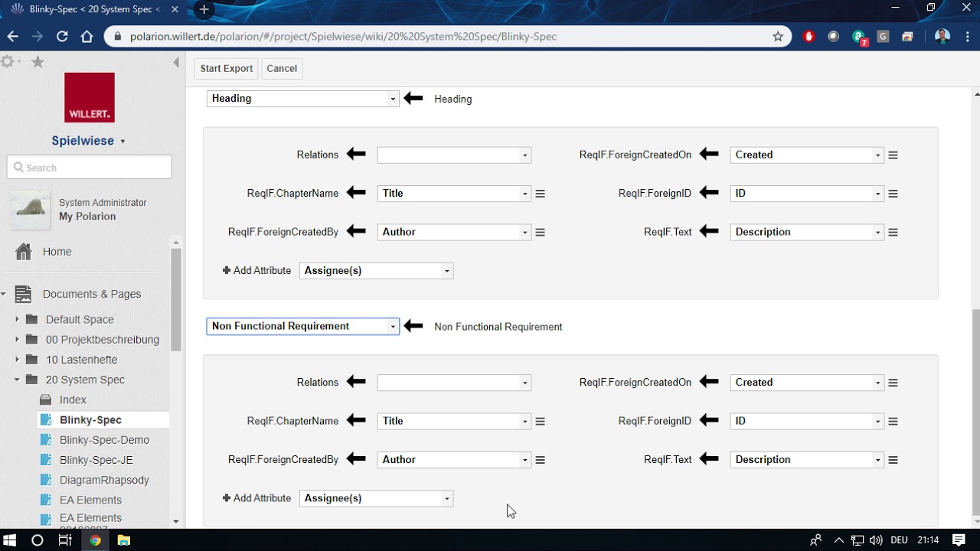The width and height of the screenshot is (980, 551).
Task: Open the Blinky-Spec-Demo document
Action: (x=104, y=440)
